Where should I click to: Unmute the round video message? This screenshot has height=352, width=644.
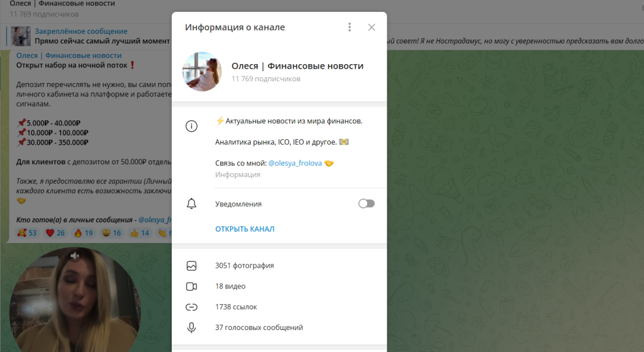click(75, 256)
